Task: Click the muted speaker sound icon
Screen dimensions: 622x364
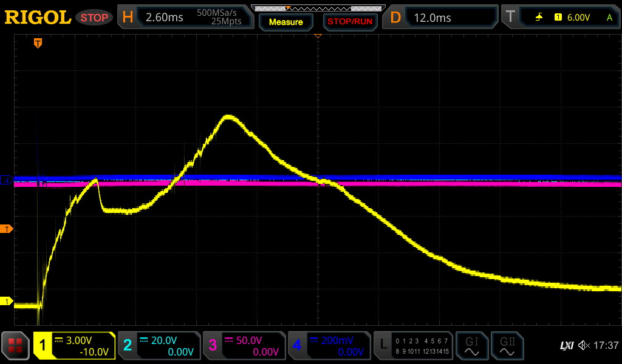Action: 584,346
